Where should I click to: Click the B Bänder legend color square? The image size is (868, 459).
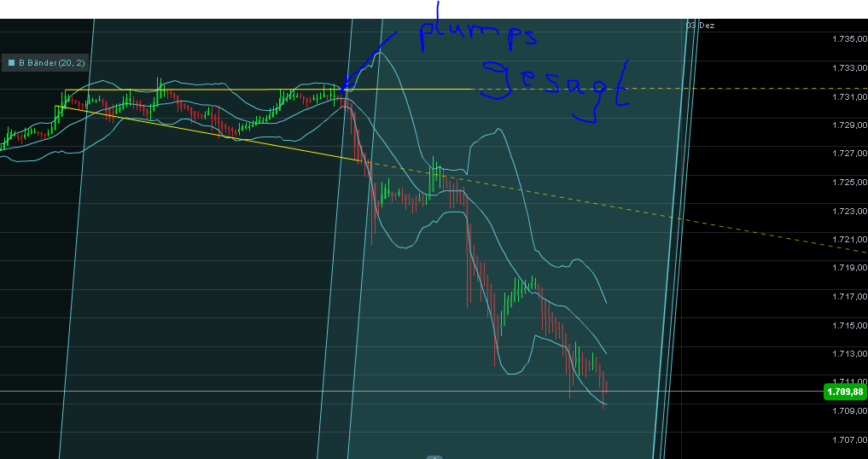(x=11, y=62)
